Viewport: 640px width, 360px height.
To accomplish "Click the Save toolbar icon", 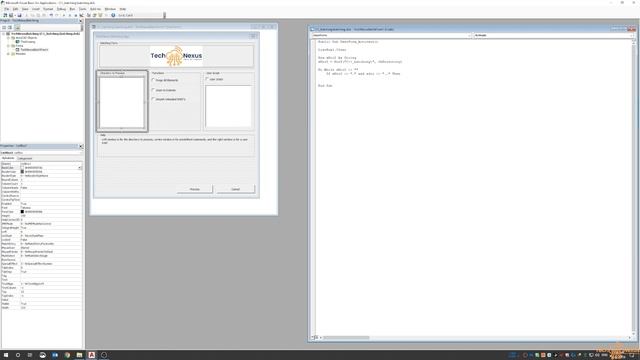I will (19, 15).
